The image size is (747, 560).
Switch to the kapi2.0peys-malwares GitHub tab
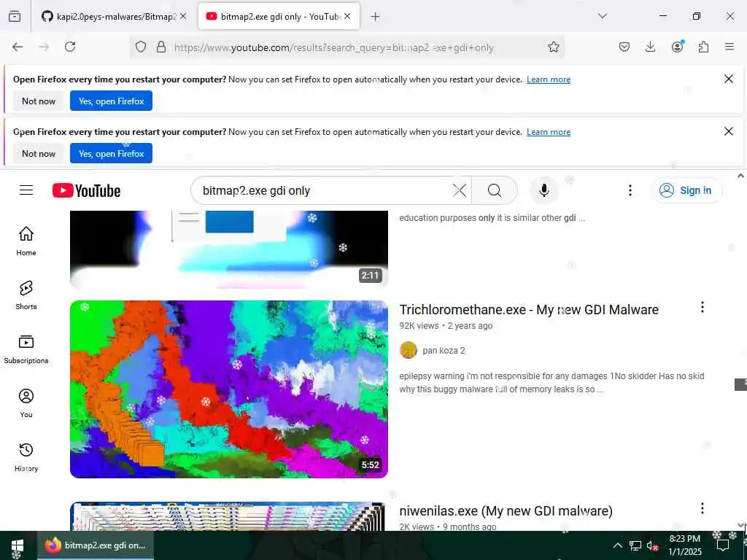tap(109, 17)
